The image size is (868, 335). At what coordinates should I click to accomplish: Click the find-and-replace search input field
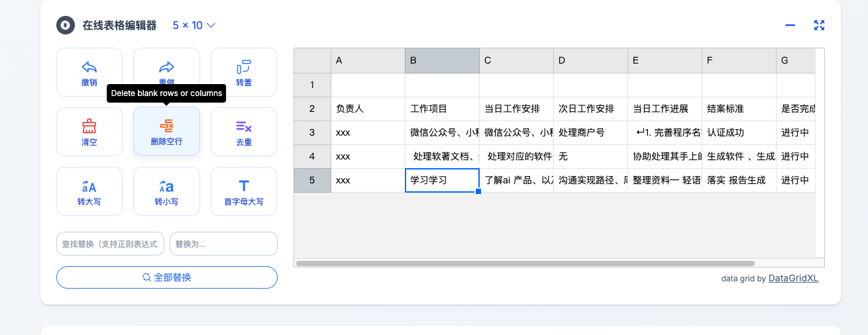pyautogui.click(x=111, y=244)
